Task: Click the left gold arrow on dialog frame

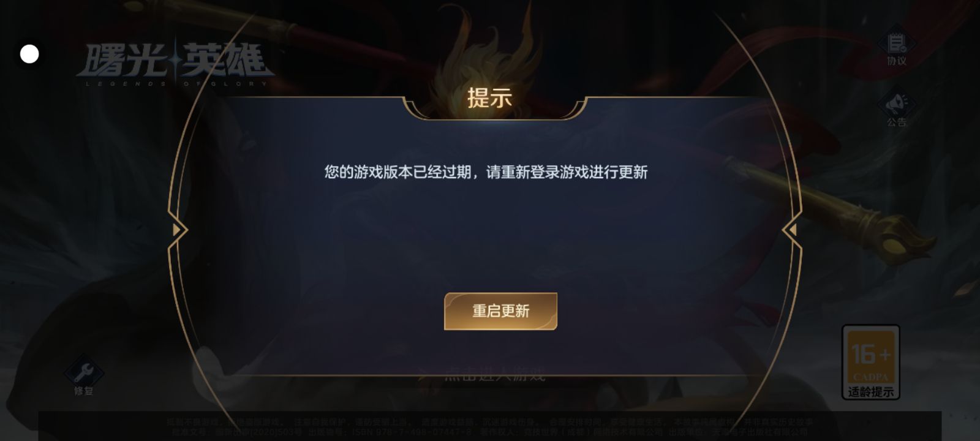Action: click(177, 230)
